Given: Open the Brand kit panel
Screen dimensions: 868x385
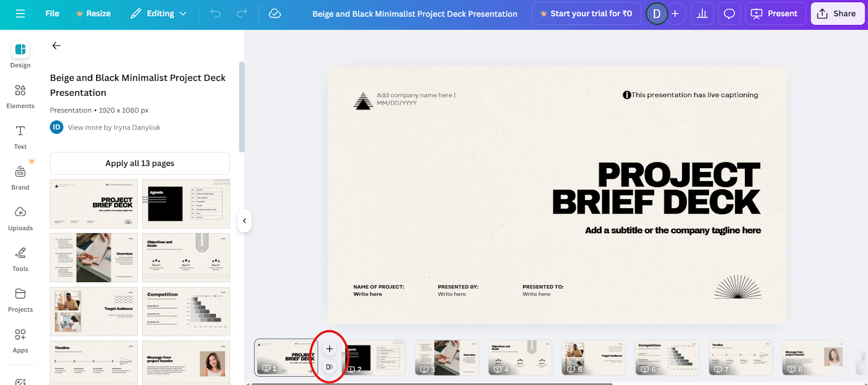Looking at the screenshot, I should pos(20,178).
